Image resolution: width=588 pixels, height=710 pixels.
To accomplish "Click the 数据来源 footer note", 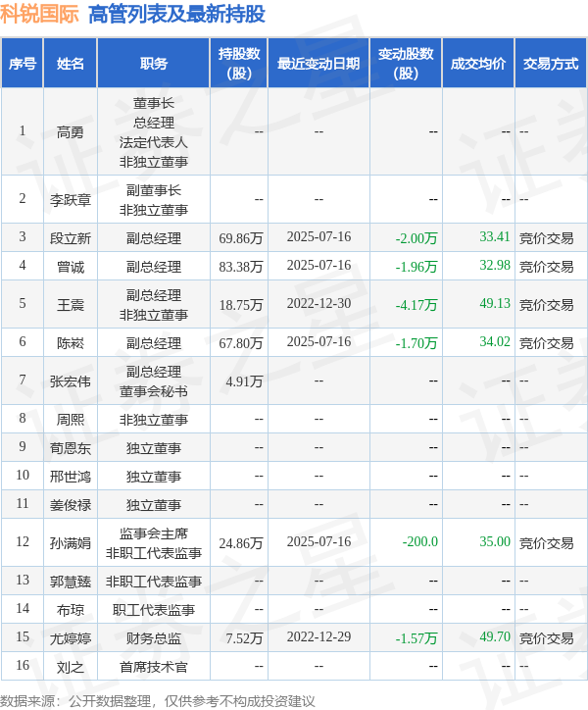I will pos(158,701).
